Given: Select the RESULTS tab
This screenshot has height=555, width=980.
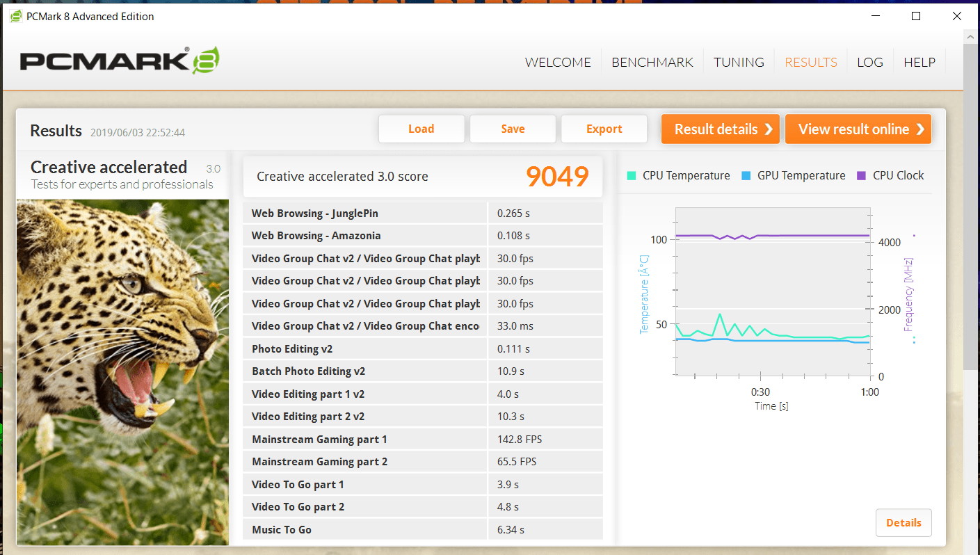Looking at the screenshot, I should click(811, 62).
